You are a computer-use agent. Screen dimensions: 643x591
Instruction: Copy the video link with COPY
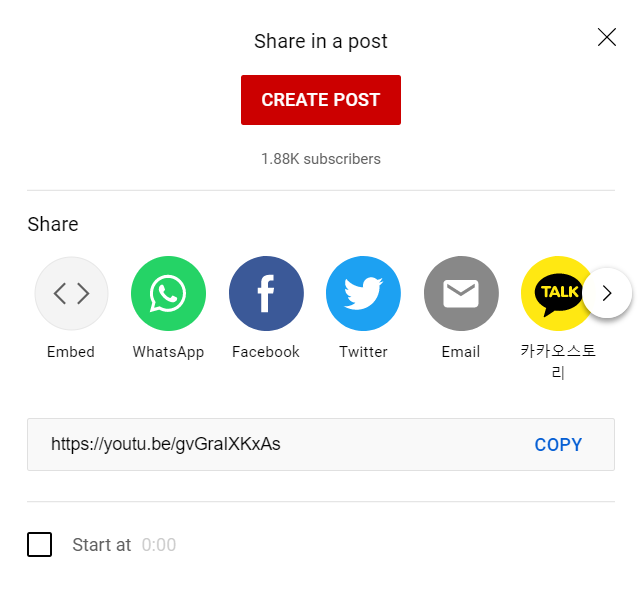[558, 445]
